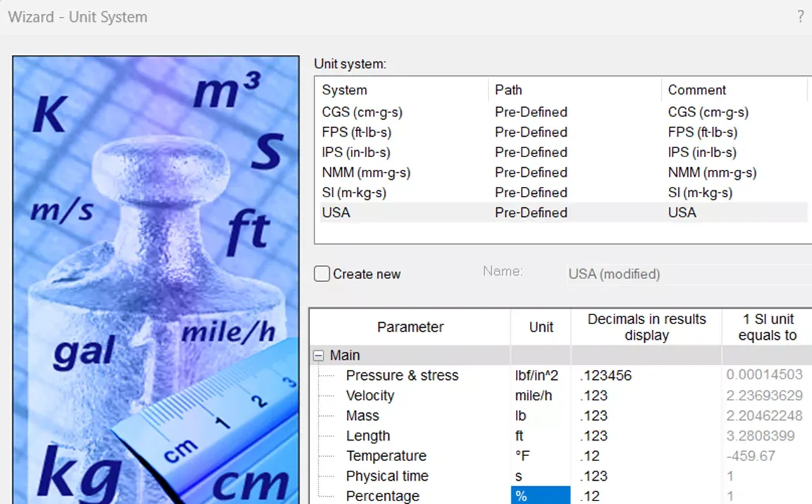Open the s unit cell for Physical time
This screenshot has width=812, height=504.
[541, 476]
